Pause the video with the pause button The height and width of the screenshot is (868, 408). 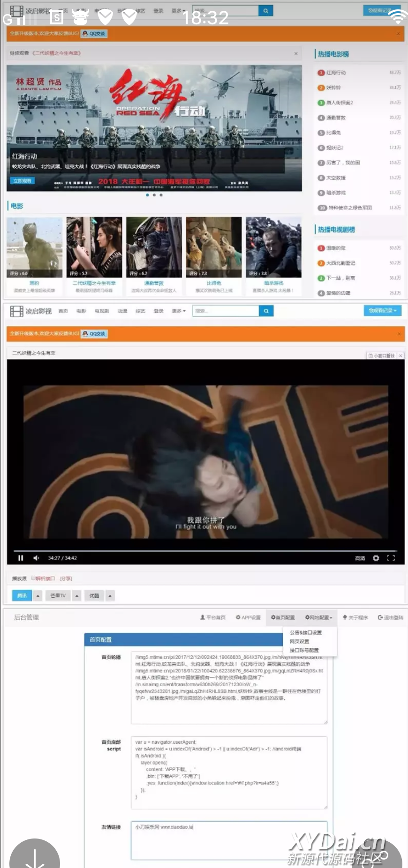click(21, 558)
